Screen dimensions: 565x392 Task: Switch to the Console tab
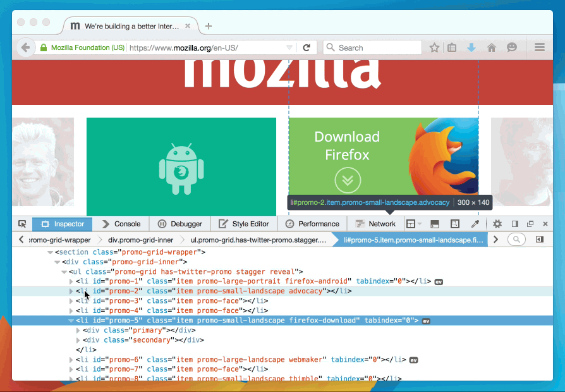(x=122, y=224)
